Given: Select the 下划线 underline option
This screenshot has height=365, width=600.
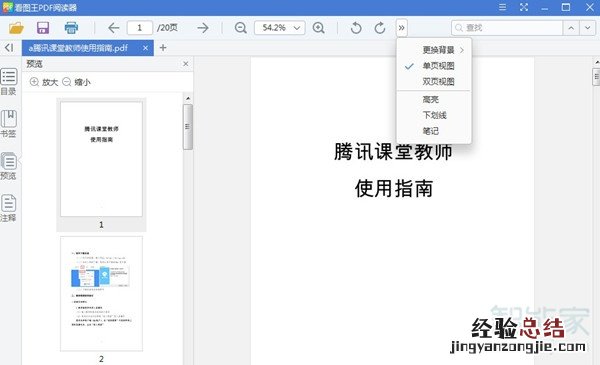Looking at the screenshot, I should (434, 115).
